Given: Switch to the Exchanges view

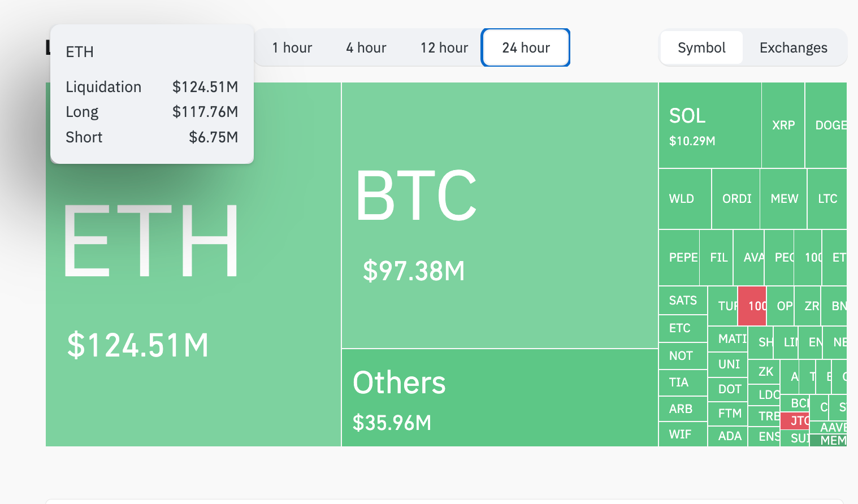Looking at the screenshot, I should [x=793, y=47].
